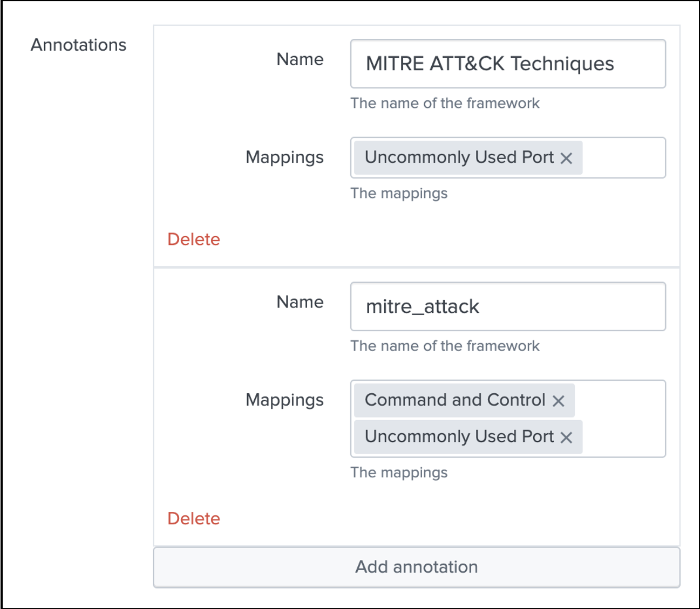The height and width of the screenshot is (609, 700).
Task: Click the framework help text under MITRE ATT&CK Techniques
Action: coord(445,103)
